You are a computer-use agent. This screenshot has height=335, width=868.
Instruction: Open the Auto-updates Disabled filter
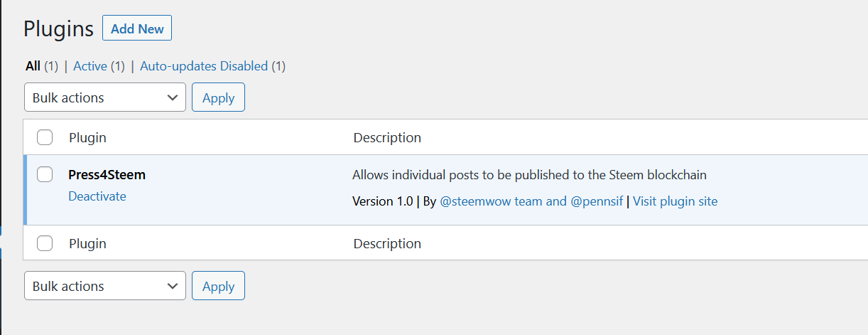pyautogui.click(x=204, y=66)
